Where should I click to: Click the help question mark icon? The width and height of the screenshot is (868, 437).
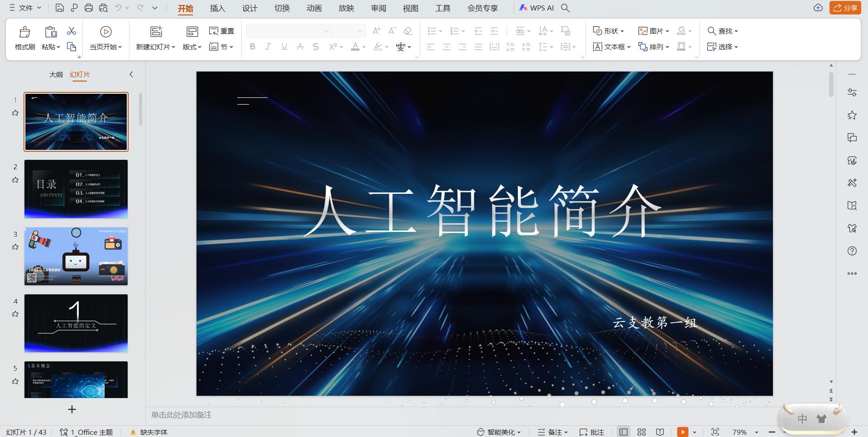pyautogui.click(x=852, y=251)
